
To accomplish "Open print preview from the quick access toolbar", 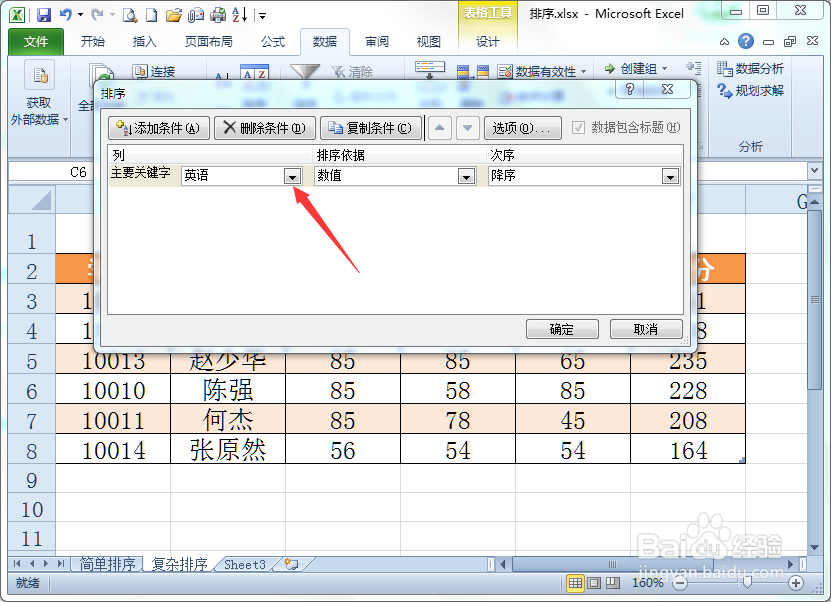I will 130,15.
